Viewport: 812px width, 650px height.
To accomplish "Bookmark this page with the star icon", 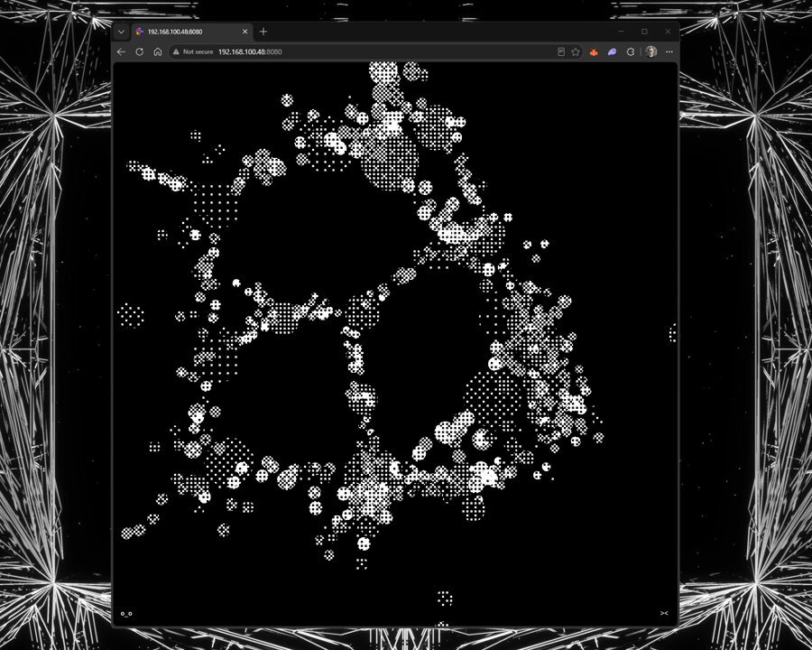I will [576, 51].
